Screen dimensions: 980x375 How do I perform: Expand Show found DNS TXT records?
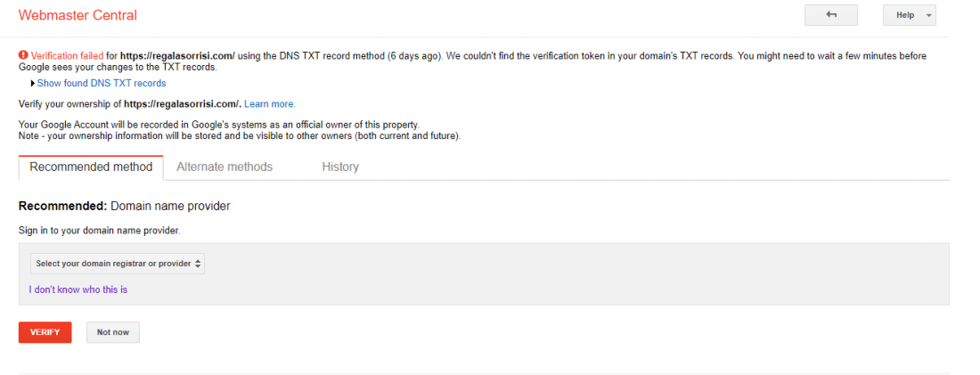click(102, 83)
